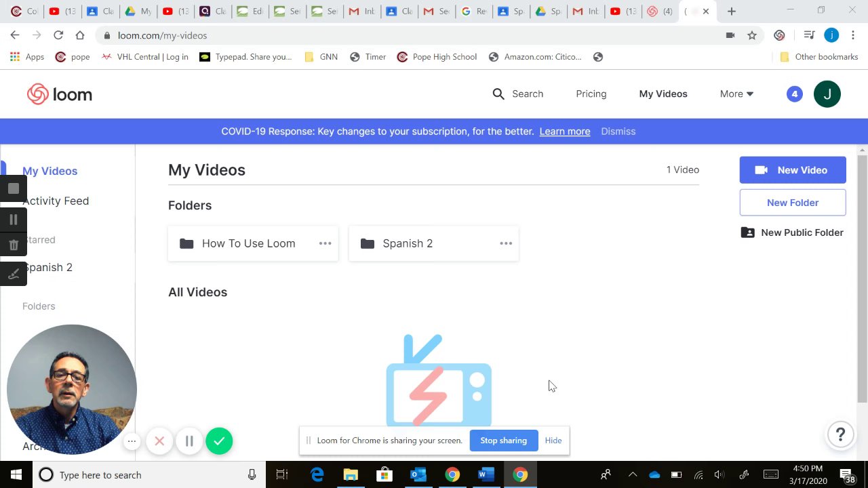Viewport: 868px width, 488px height.
Task: Pause with the round pause button
Action: tap(189, 441)
